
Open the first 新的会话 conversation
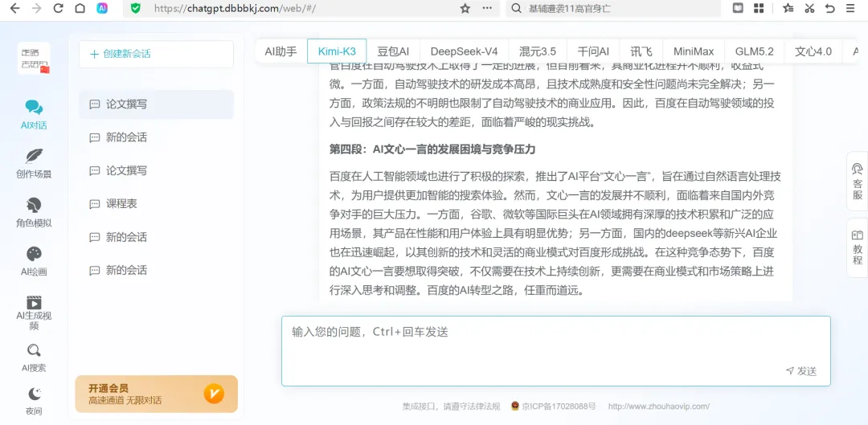point(156,137)
